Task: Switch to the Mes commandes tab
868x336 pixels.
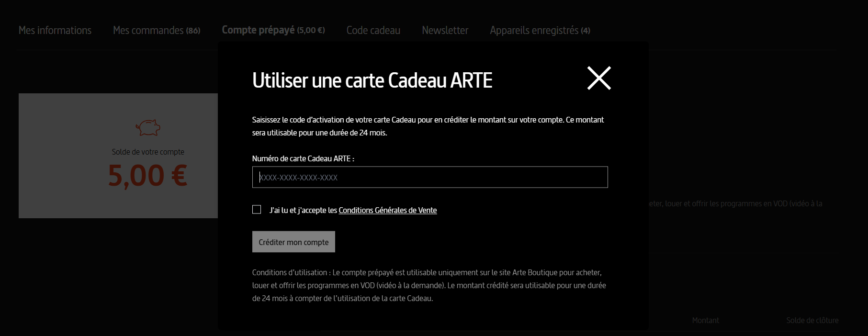Action: pyautogui.click(x=157, y=30)
